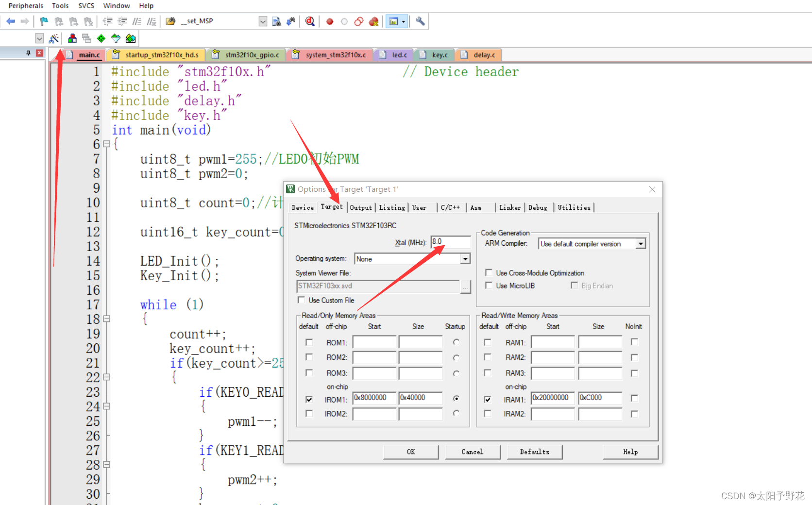This screenshot has height=505, width=812.
Task: Check the ROM1 default checkbox
Action: pos(309,342)
